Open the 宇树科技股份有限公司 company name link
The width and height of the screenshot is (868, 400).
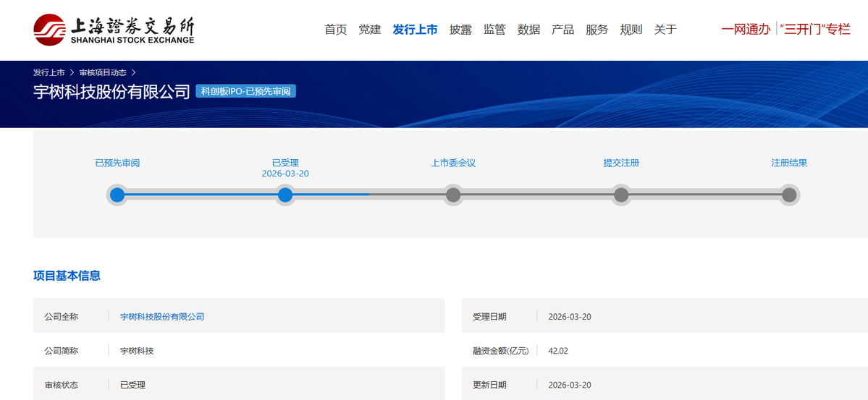[162, 317]
